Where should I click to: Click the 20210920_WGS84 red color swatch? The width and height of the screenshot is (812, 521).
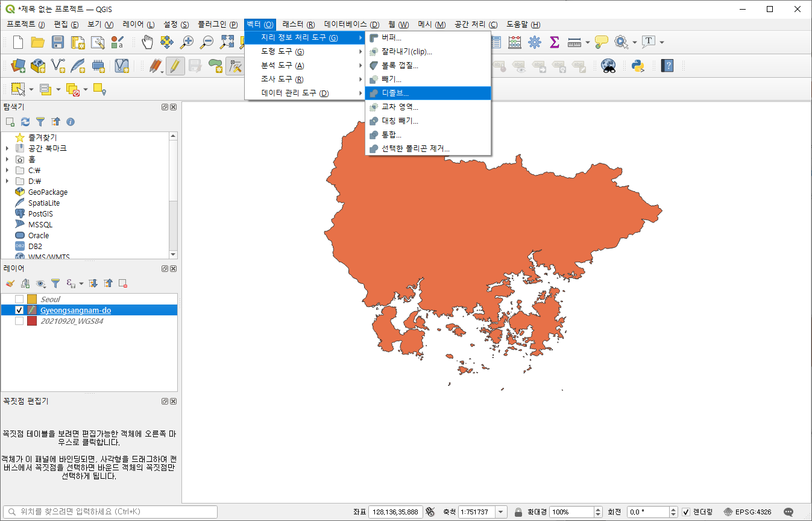coord(32,321)
